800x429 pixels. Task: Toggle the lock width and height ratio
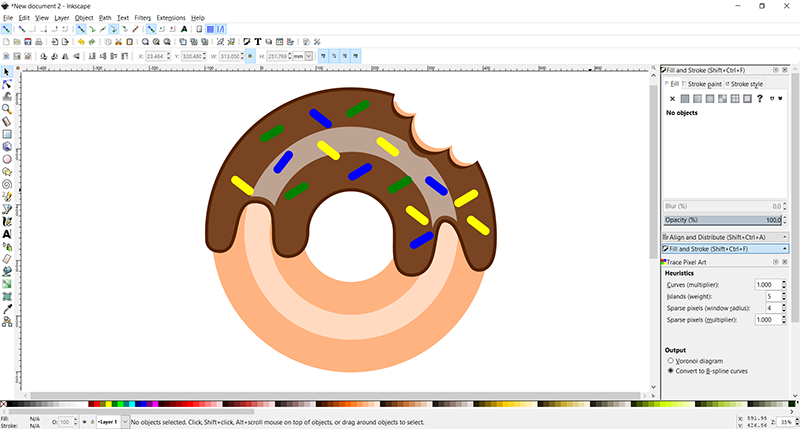click(250, 56)
